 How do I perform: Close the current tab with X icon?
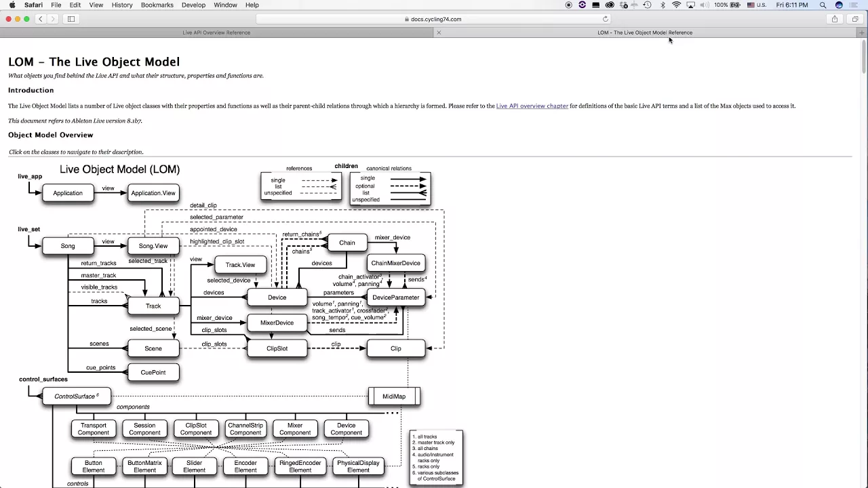tap(439, 33)
